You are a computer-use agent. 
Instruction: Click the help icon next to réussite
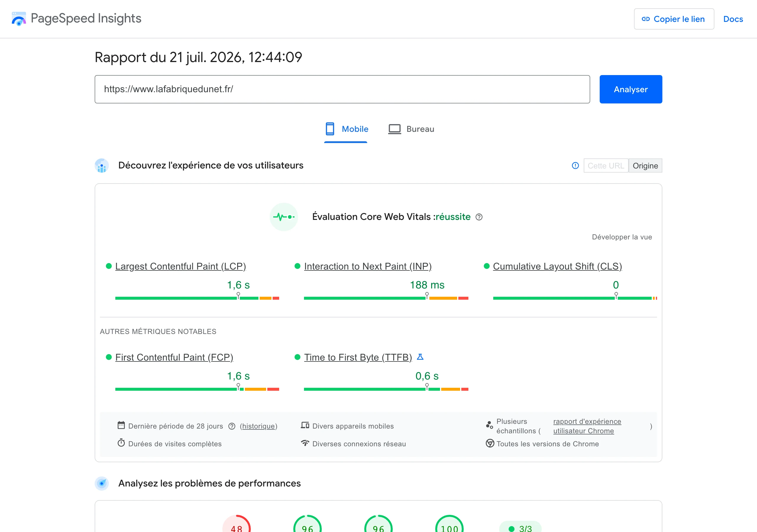(x=479, y=217)
